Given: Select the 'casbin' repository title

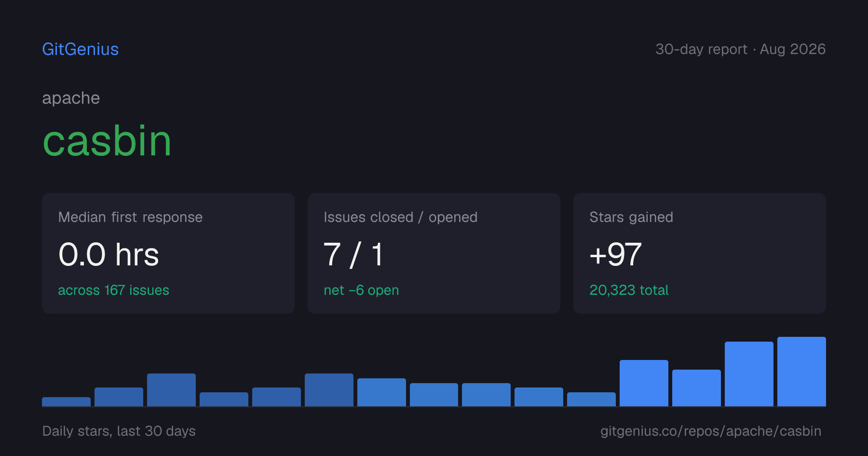Looking at the screenshot, I should [107, 141].
